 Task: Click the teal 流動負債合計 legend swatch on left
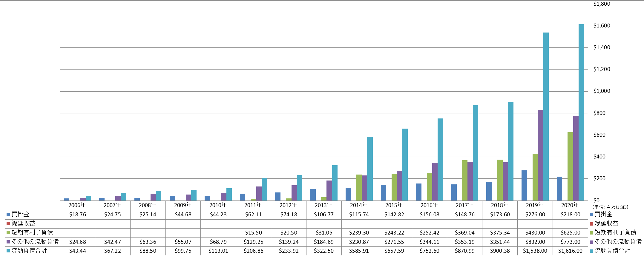pos(8,251)
